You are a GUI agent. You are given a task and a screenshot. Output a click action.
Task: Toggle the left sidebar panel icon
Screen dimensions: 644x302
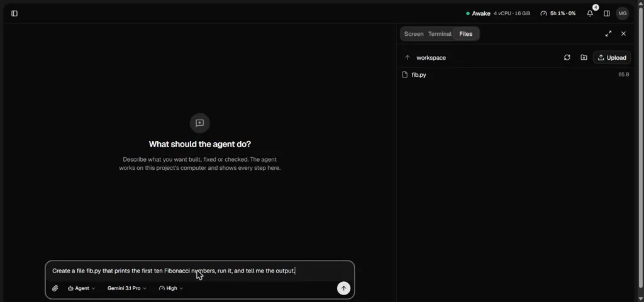pos(14,14)
